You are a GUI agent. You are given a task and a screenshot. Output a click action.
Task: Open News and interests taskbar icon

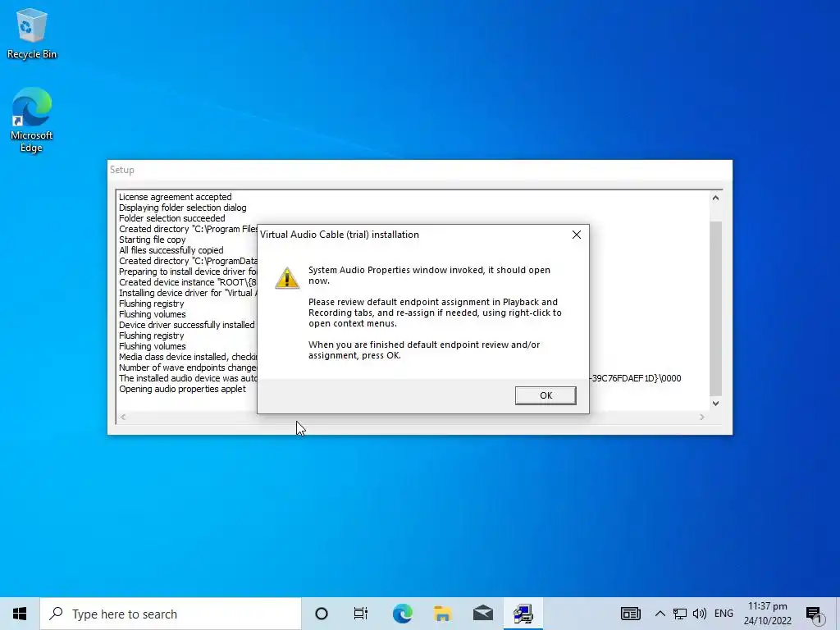coord(631,614)
